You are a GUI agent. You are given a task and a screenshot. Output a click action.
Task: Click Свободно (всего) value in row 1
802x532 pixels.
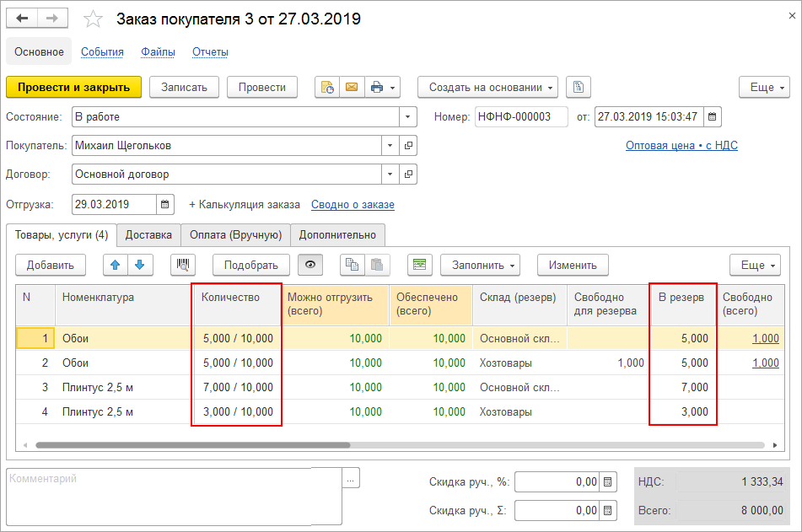766,339
